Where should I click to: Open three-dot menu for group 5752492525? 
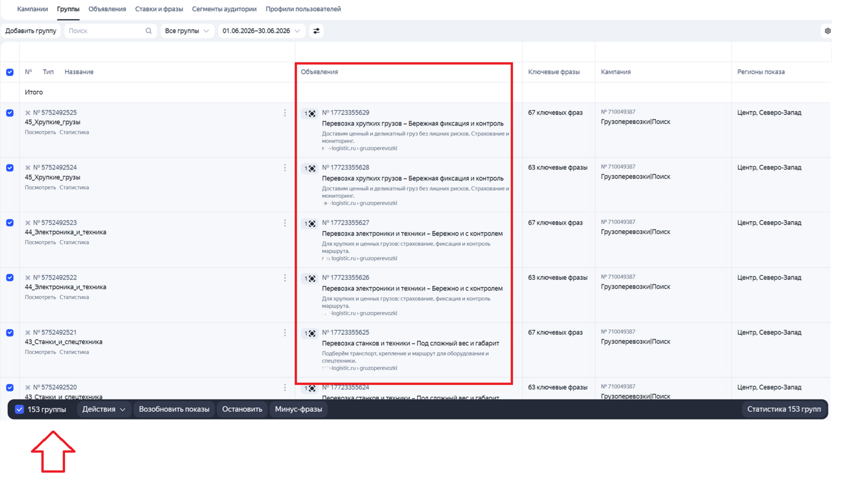[285, 113]
